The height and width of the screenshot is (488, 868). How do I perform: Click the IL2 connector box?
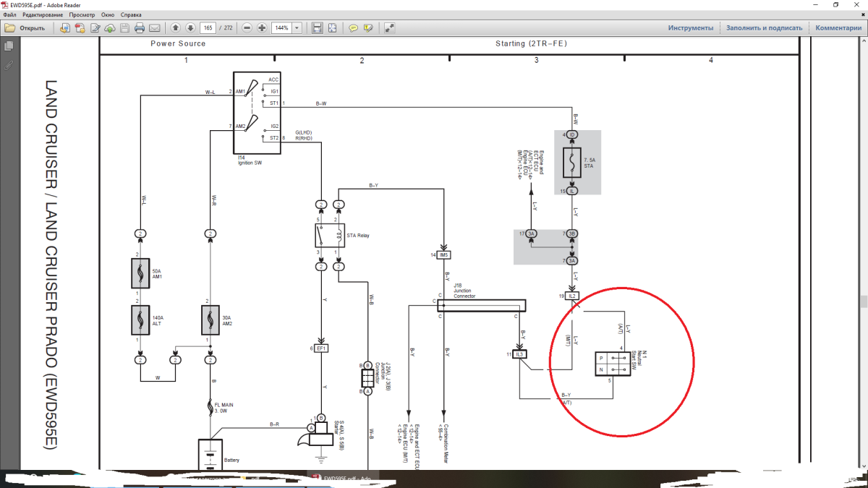click(x=572, y=296)
